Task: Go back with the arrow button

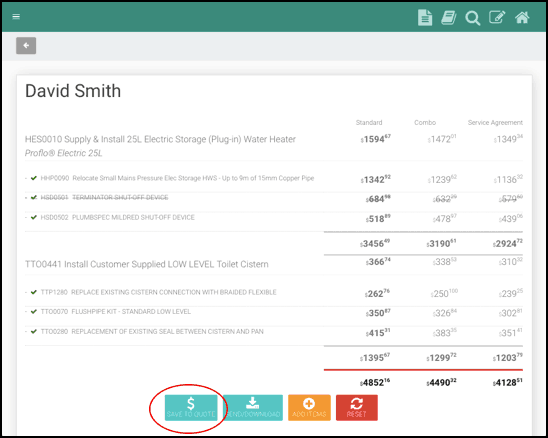Action: pos(26,45)
